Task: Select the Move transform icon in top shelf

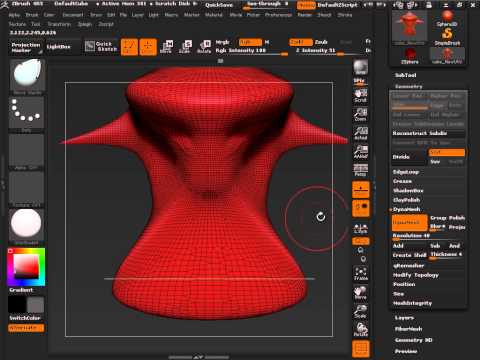Action: [x=166, y=47]
